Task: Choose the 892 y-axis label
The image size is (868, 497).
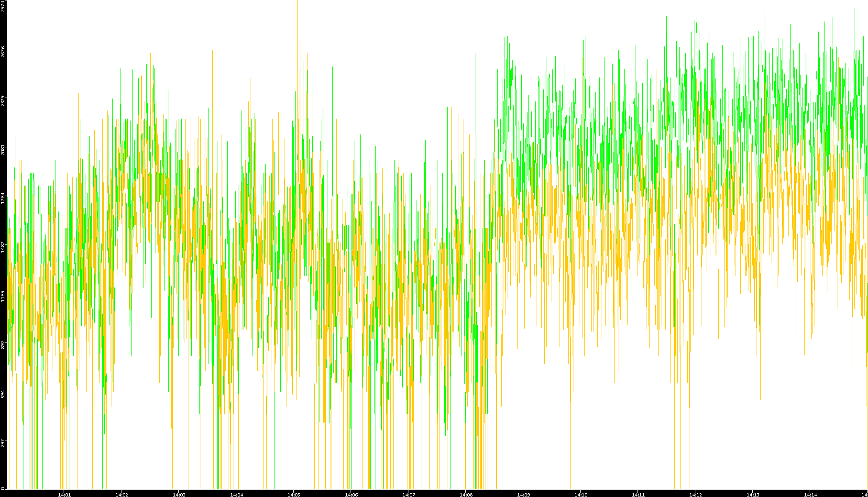Action: (3, 345)
